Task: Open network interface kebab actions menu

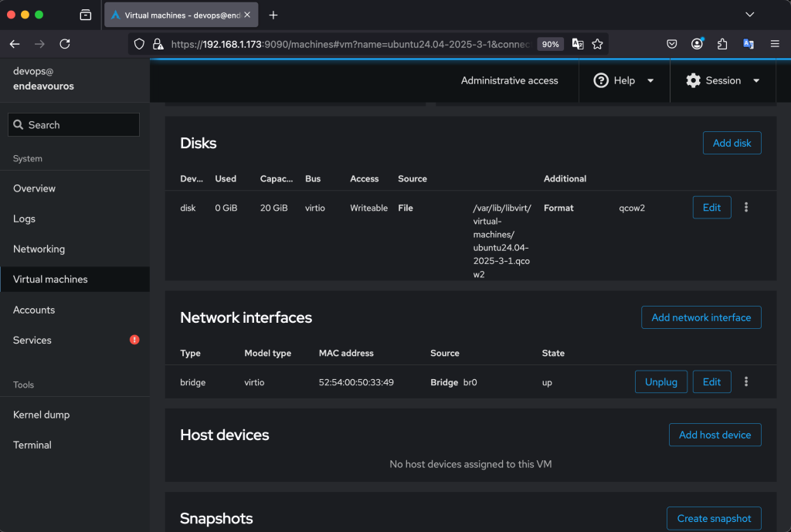Action: point(745,381)
